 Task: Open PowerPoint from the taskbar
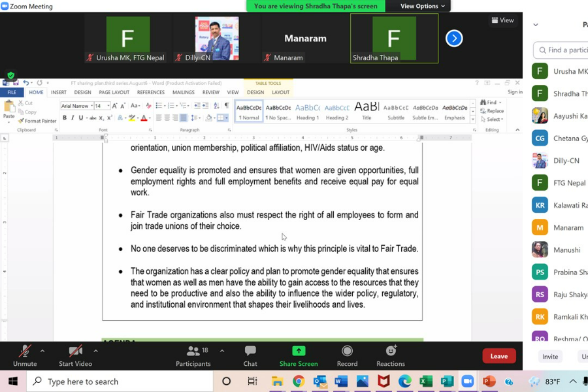(489, 382)
